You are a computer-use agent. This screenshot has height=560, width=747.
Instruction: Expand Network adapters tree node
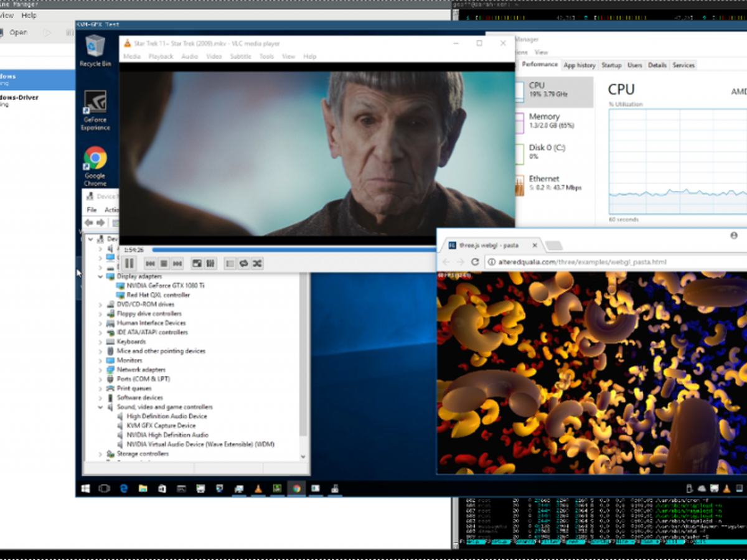pyautogui.click(x=101, y=370)
